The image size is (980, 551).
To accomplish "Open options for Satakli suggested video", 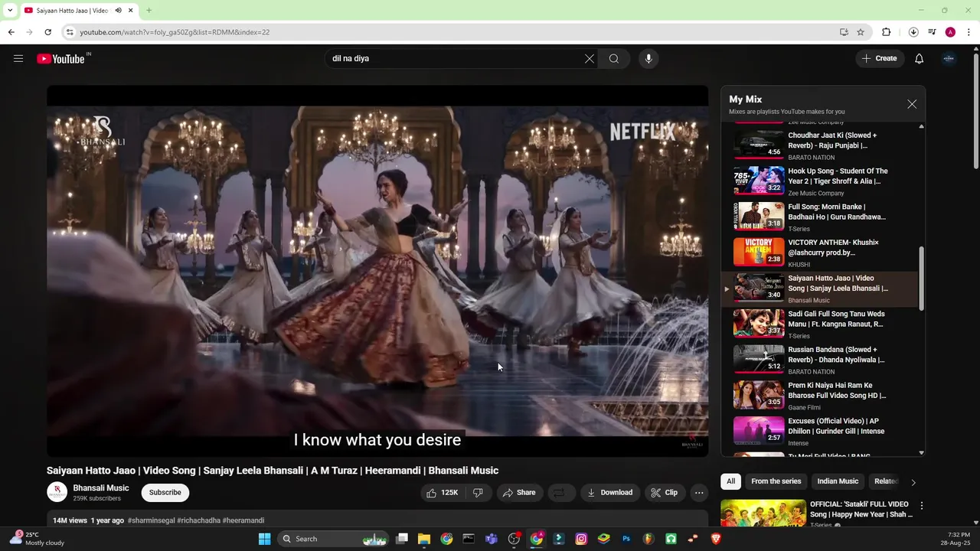I will (x=922, y=506).
